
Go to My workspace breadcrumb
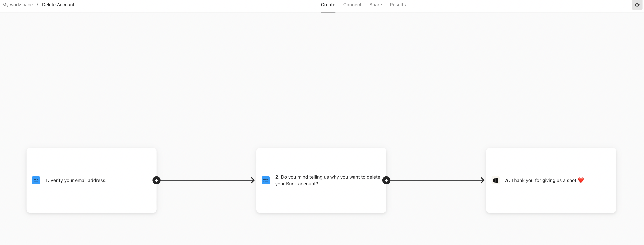pyautogui.click(x=18, y=5)
